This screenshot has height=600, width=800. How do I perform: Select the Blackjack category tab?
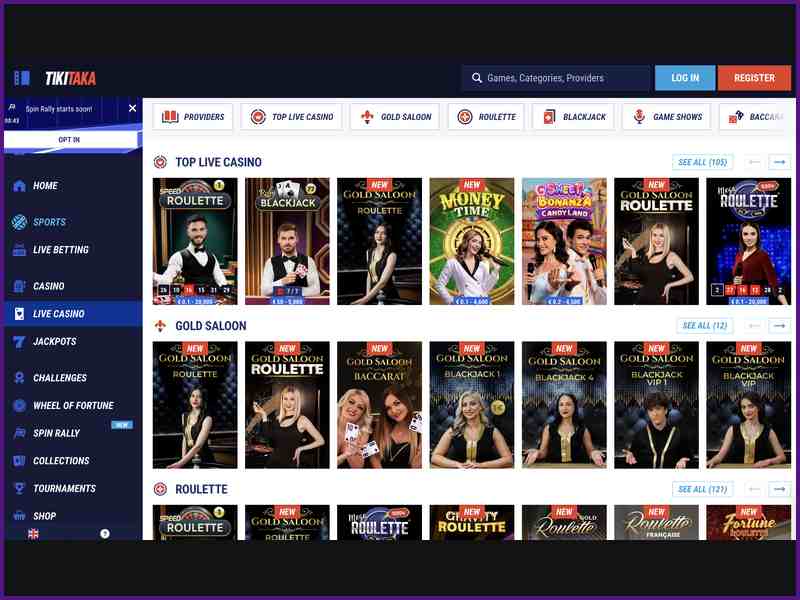[573, 117]
